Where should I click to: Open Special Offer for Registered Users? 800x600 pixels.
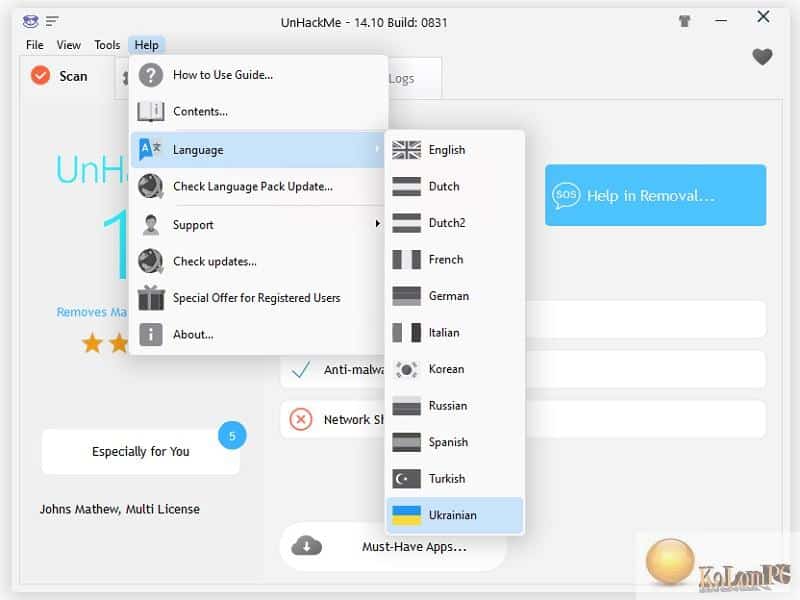(x=259, y=298)
